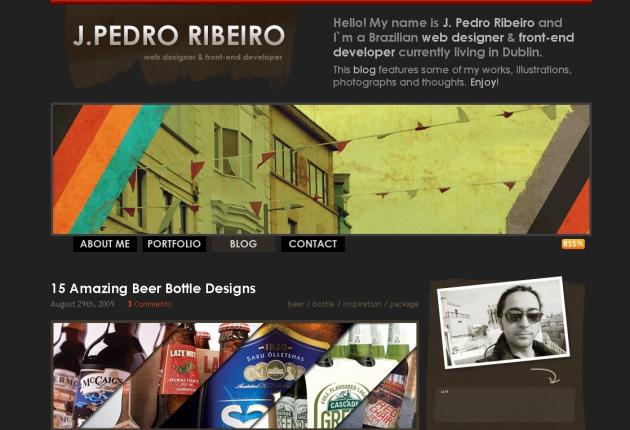Open the CONTACT page
Viewport: 630px width, 430px height.
(x=313, y=244)
